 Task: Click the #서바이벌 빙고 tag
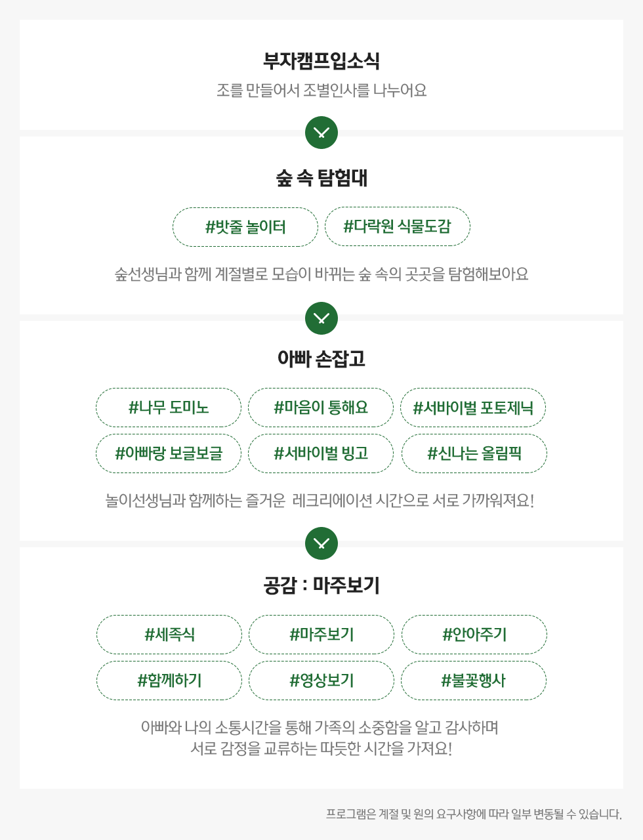point(321,453)
